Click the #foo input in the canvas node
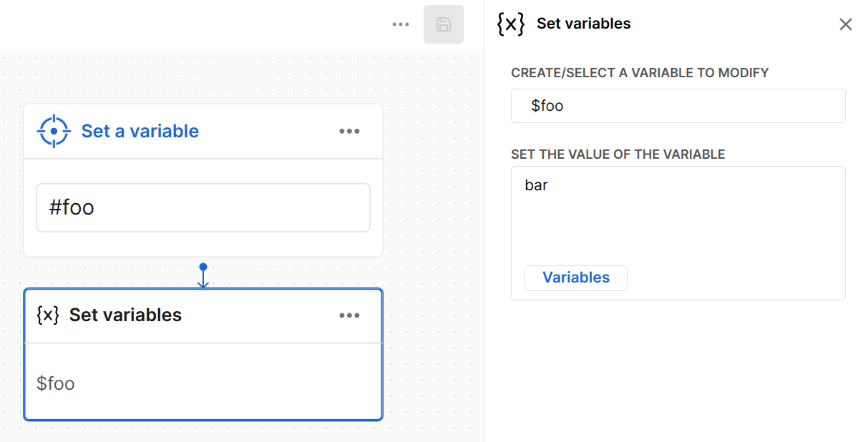 (203, 208)
